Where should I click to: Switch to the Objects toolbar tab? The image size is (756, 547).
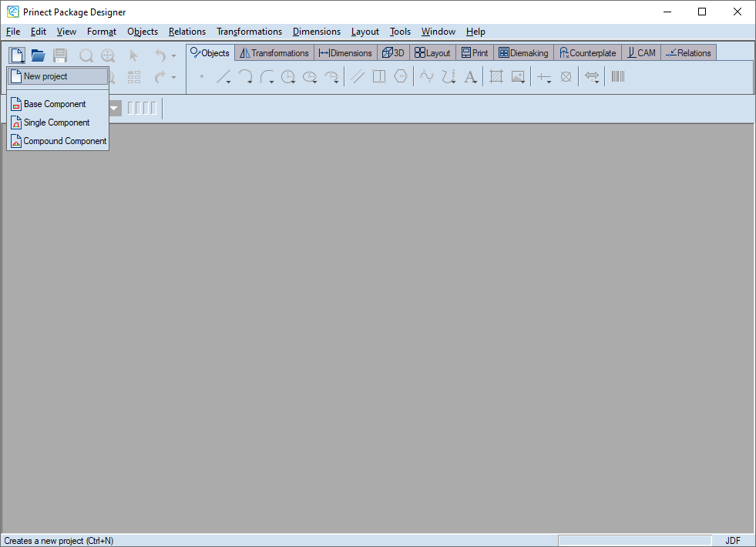click(210, 52)
